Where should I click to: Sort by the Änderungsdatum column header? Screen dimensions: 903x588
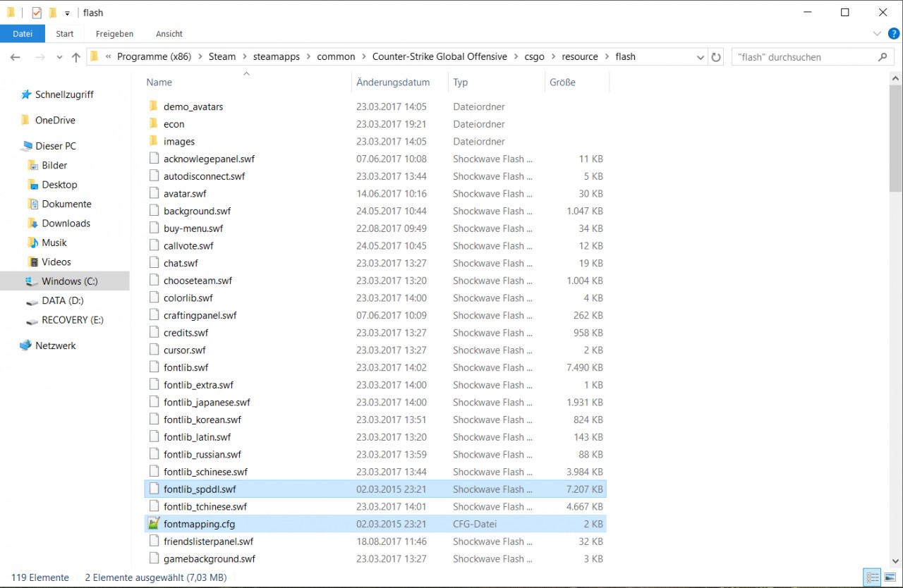point(393,82)
